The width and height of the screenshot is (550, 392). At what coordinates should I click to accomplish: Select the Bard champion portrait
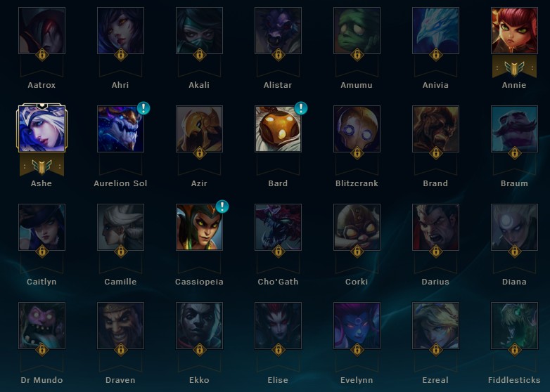278,129
